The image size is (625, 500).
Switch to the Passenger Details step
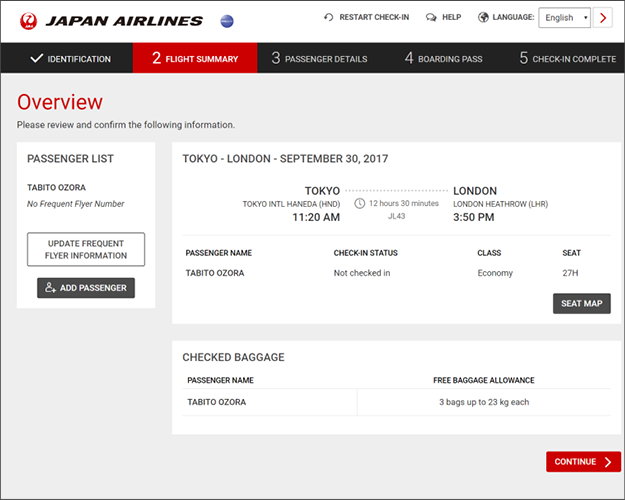click(x=319, y=58)
